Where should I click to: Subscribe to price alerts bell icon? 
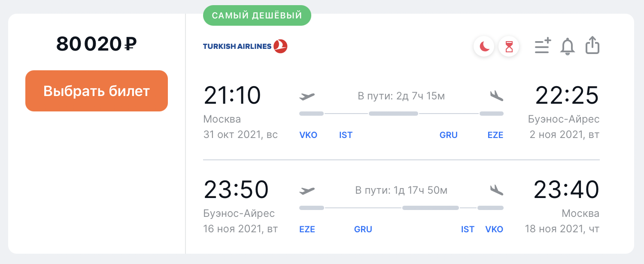coord(568,46)
